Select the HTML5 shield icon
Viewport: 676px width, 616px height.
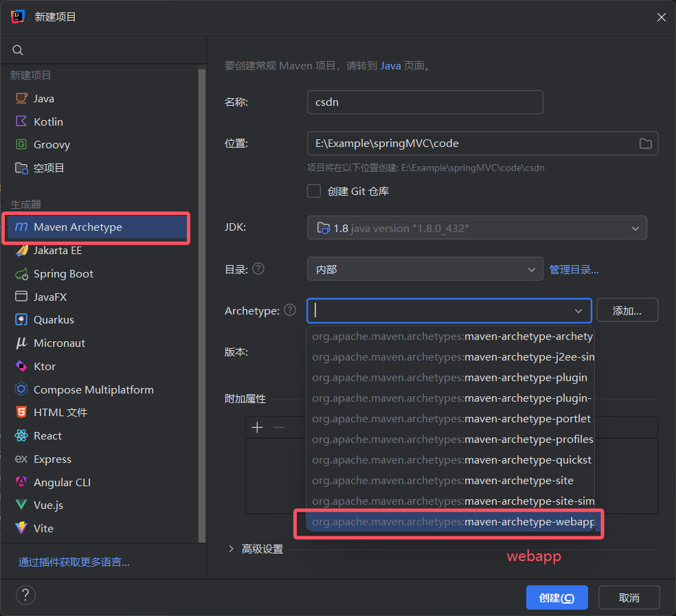click(21, 412)
